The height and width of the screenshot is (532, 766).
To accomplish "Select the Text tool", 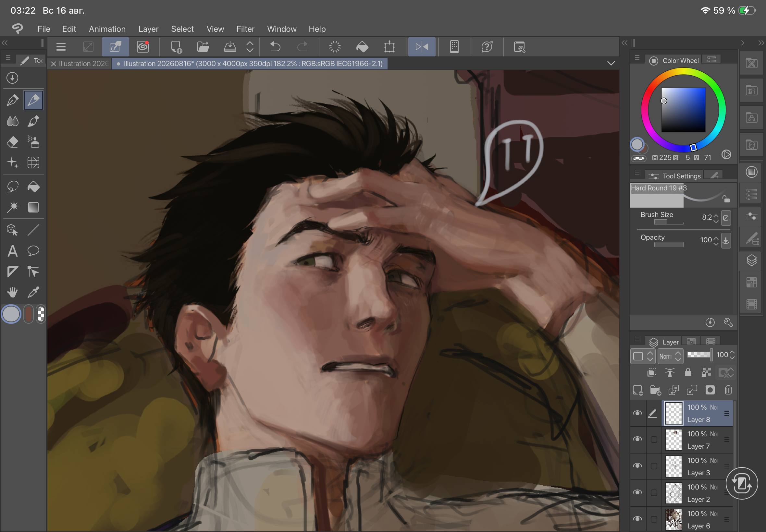I will pyautogui.click(x=13, y=251).
